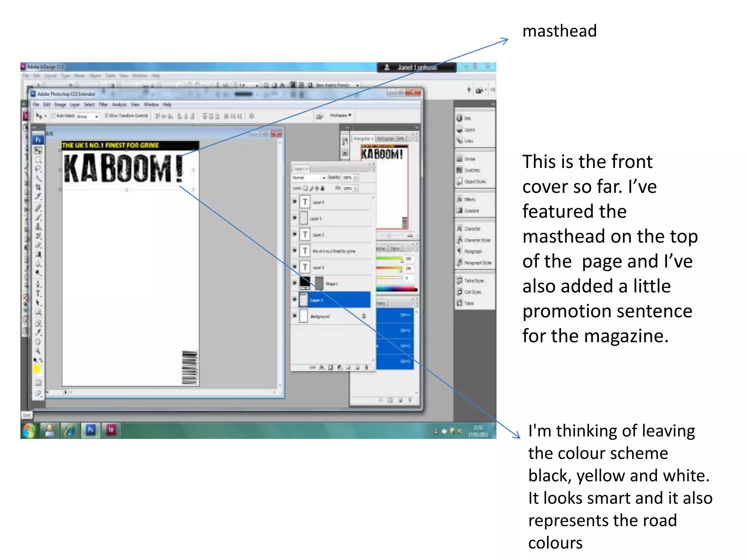Select the Eyedropper tool

(x=38, y=332)
